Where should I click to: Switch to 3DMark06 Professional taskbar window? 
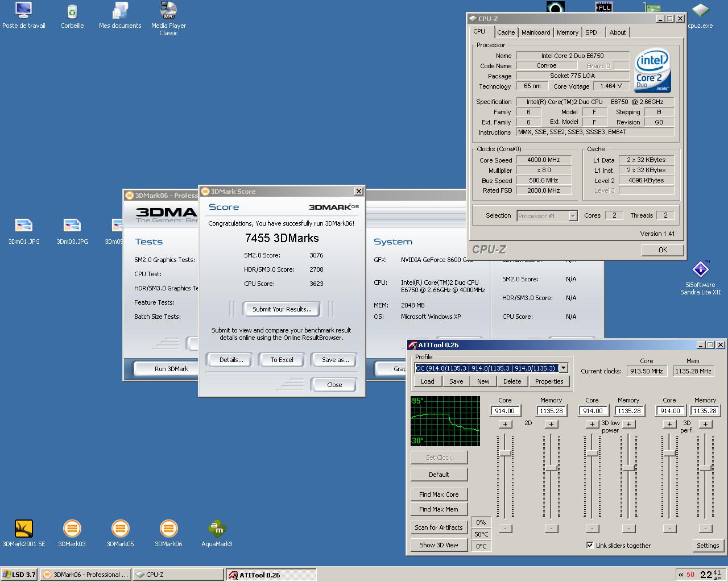coord(86,575)
